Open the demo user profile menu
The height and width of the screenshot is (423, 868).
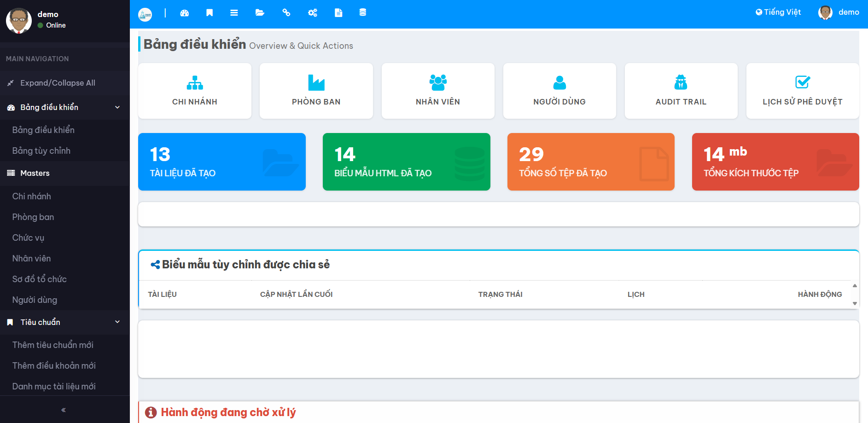[x=839, y=12]
